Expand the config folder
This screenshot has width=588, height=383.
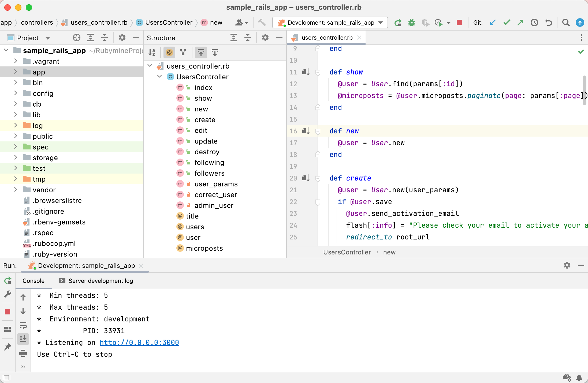[16, 93]
